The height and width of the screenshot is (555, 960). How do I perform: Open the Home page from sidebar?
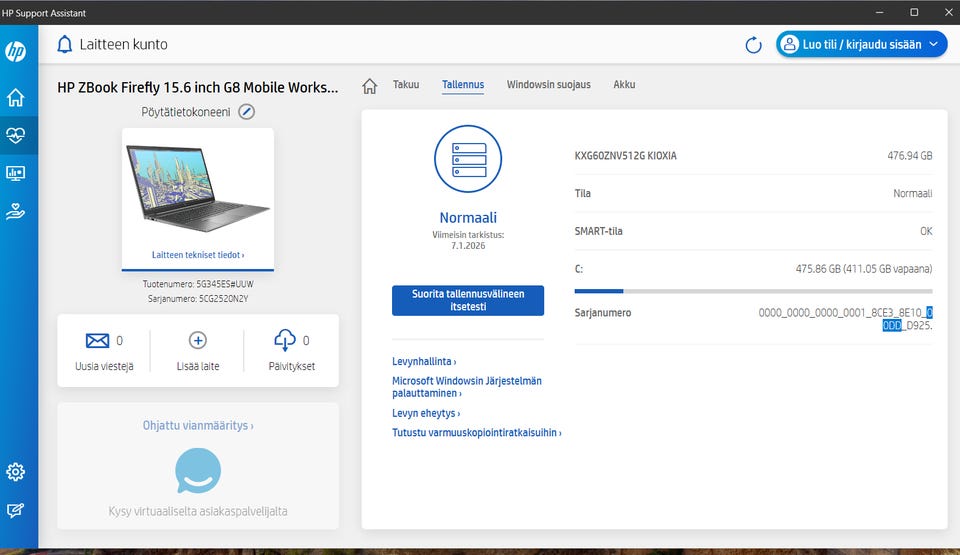pos(16,98)
